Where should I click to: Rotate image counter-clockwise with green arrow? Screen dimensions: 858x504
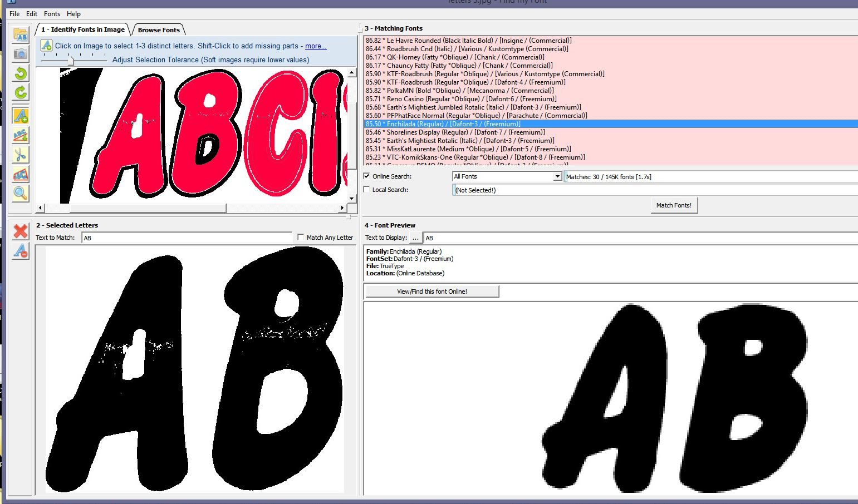point(21,73)
